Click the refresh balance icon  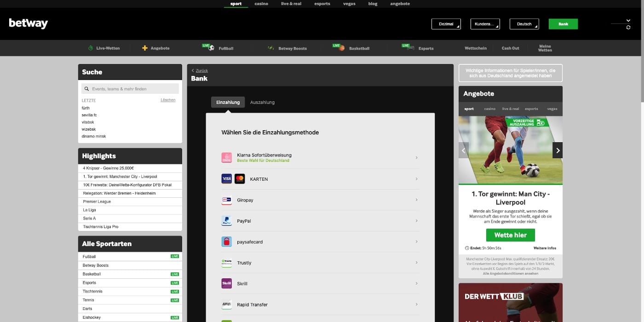(x=628, y=28)
